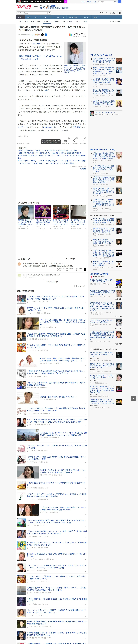Select the 国際 category tab
The width and height of the screenshot is (138, 644).
pyautogui.click(x=32, y=21)
